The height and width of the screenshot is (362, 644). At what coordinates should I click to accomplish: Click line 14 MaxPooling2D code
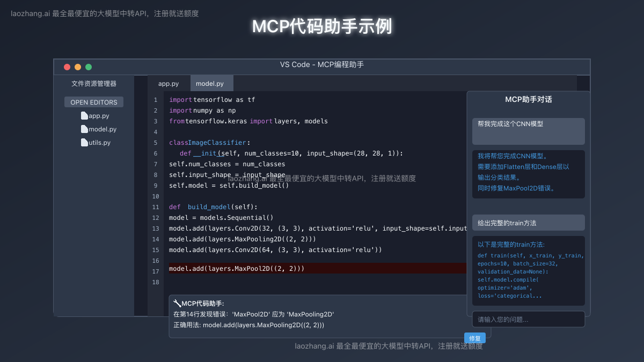tap(243, 239)
